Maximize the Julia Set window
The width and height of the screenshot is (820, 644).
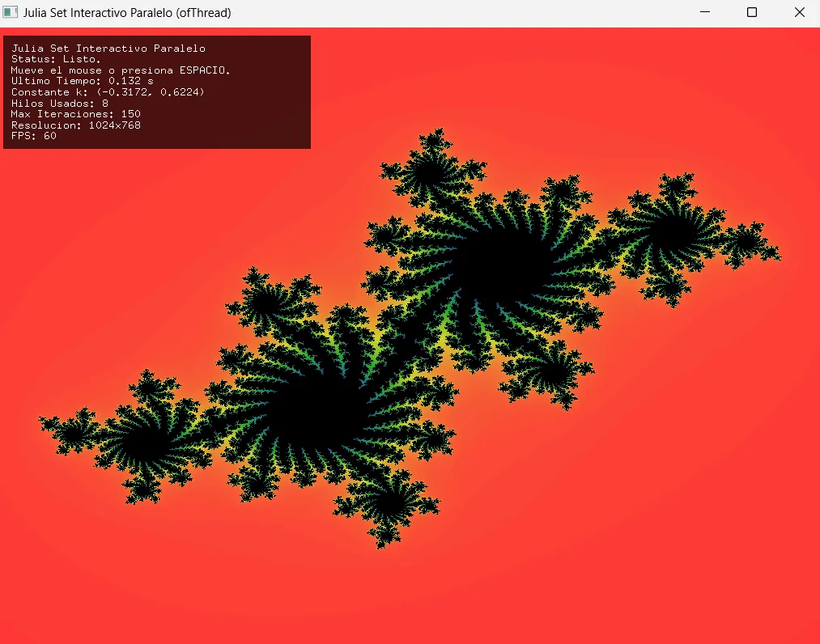pos(752,12)
